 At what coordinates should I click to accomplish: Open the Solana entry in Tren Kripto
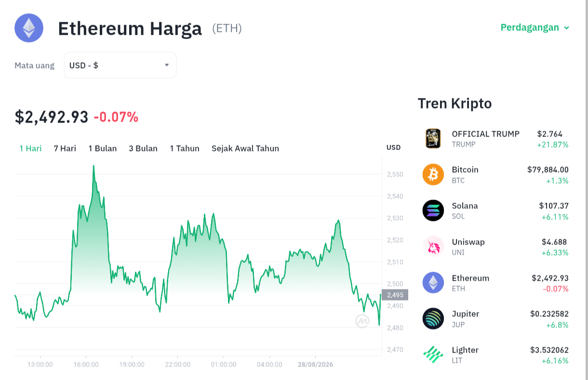click(x=495, y=211)
